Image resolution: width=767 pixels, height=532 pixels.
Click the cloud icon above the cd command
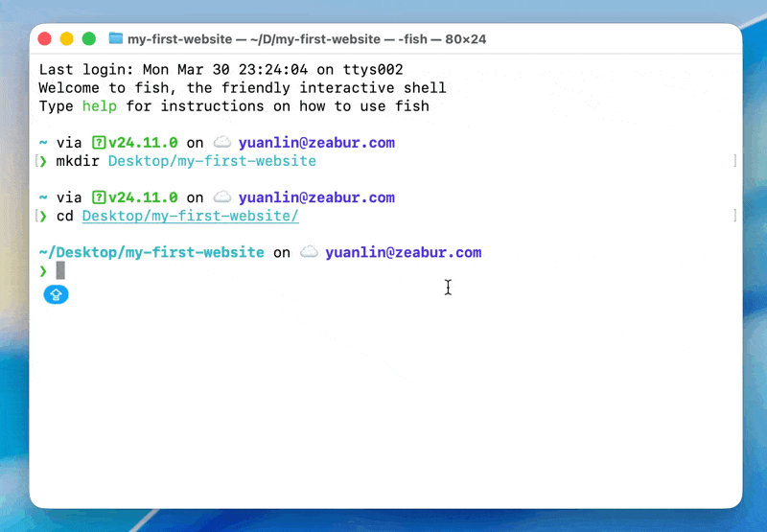coord(221,198)
